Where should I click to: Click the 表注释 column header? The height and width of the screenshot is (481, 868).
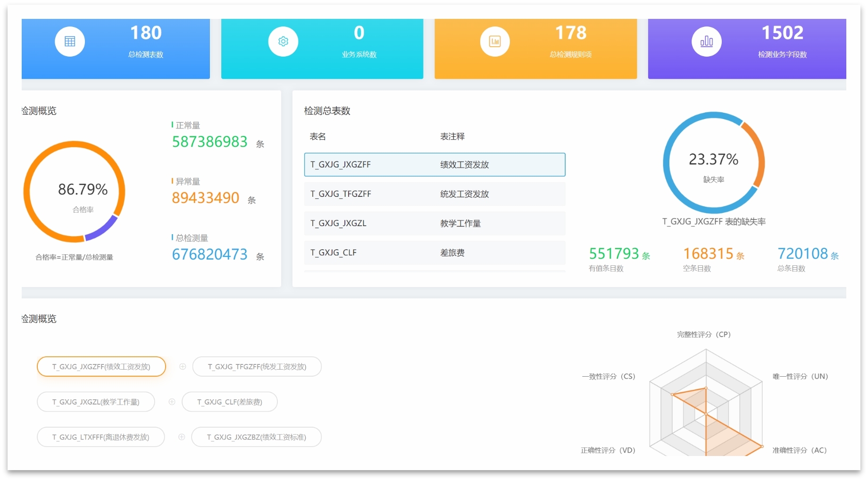coord(452,136)
